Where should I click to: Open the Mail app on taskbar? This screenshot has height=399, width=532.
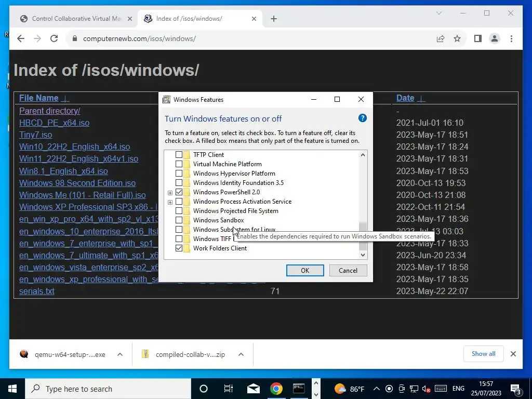pyautogui.click(x=254, y=389)
